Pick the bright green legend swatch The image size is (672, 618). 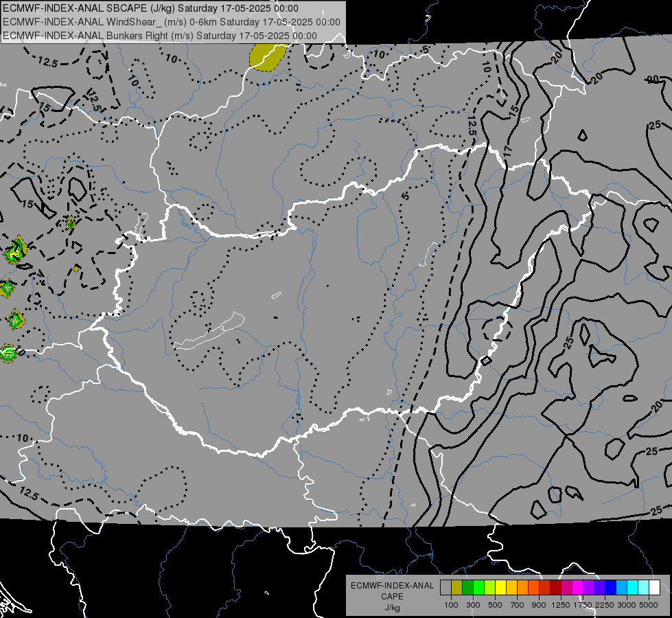click(x=478, y=588)
